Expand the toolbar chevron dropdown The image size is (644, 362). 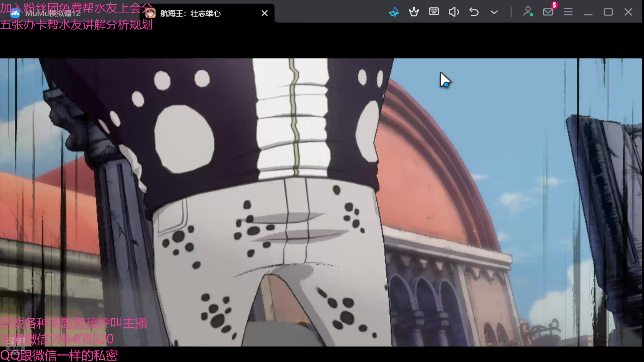494,12
